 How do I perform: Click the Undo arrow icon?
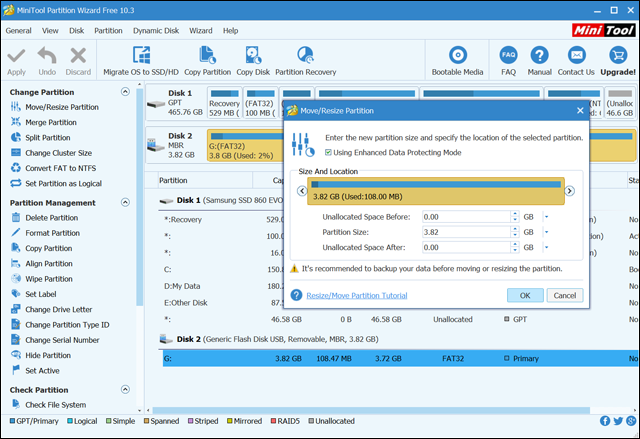coord(47,55)
